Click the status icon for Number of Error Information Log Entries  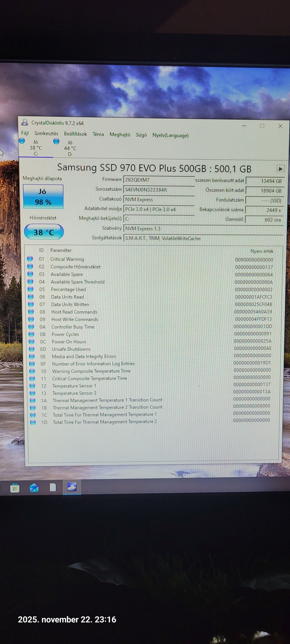(x=32, y=364)
